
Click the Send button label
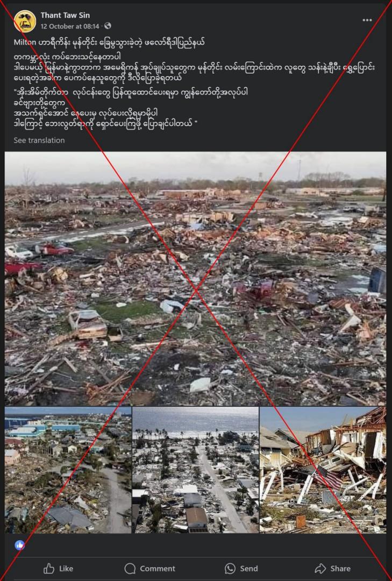pyautogui.click(x=249, y=569)
